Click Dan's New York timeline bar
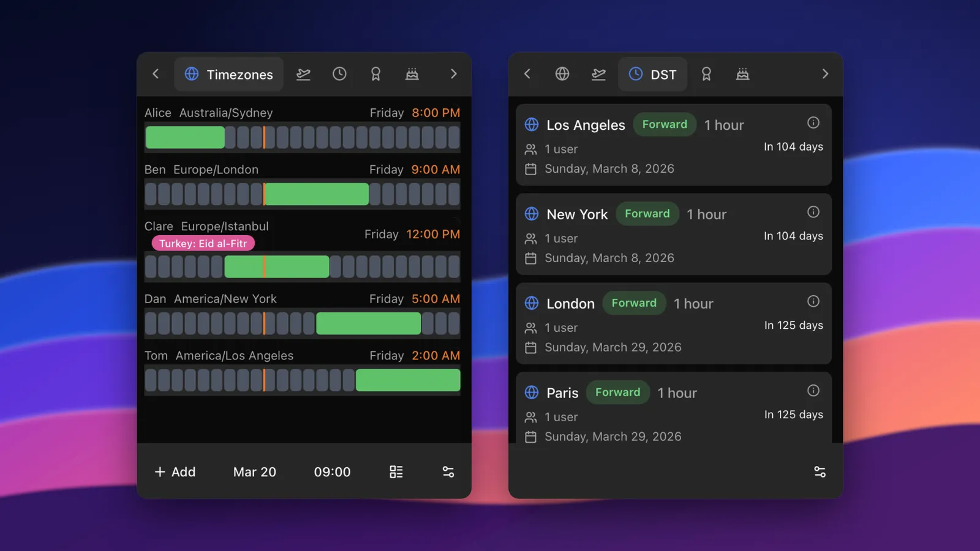This screenshot has width=980, height=551. tap(303, 323)
